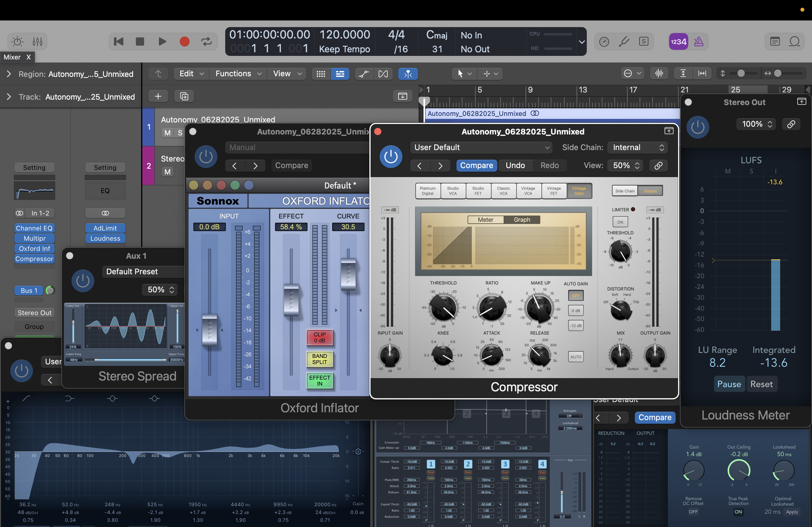Open the Loop Browser icon
Screen dimensions: 812x527
794,42
